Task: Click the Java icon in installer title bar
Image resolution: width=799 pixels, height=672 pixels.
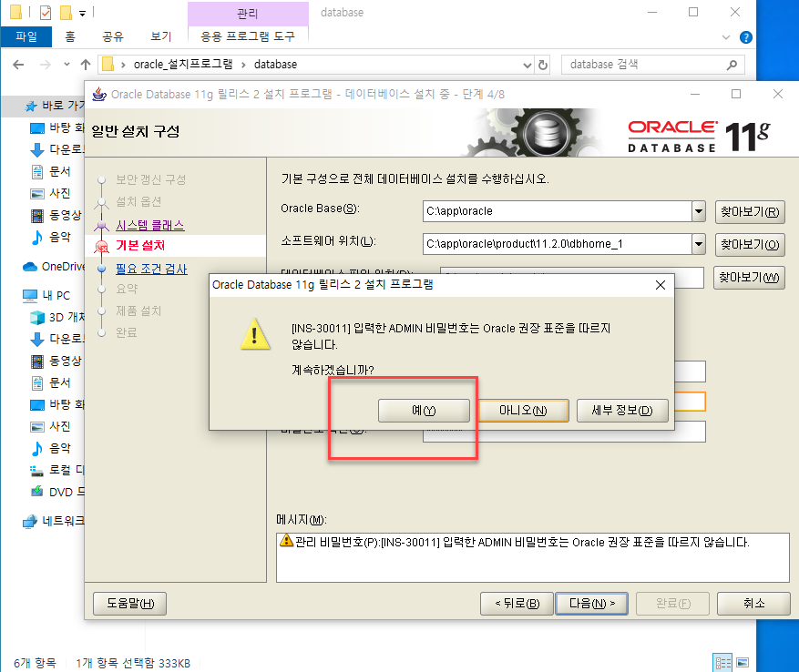Action: coord(99,95)
